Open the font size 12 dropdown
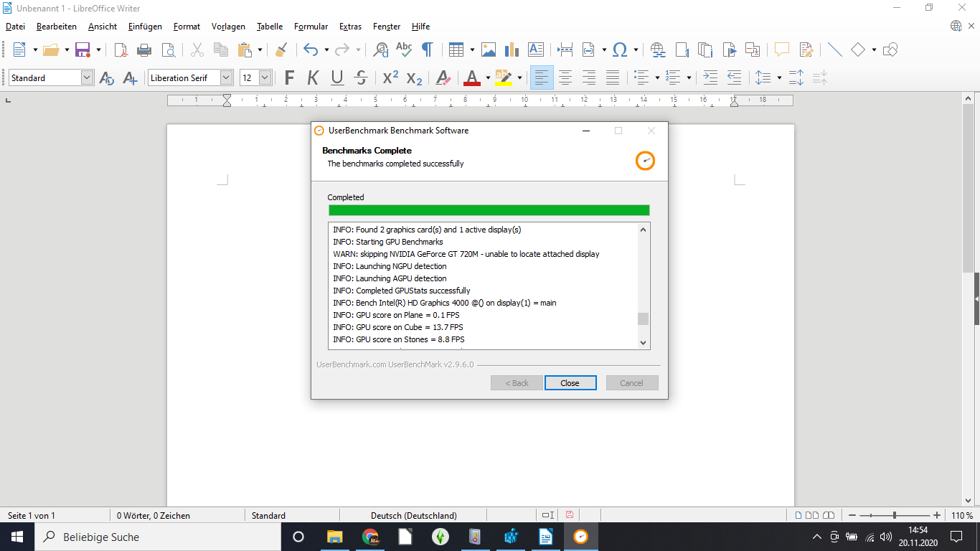Viewport: 980px width, 551px height. click(265, 77)
